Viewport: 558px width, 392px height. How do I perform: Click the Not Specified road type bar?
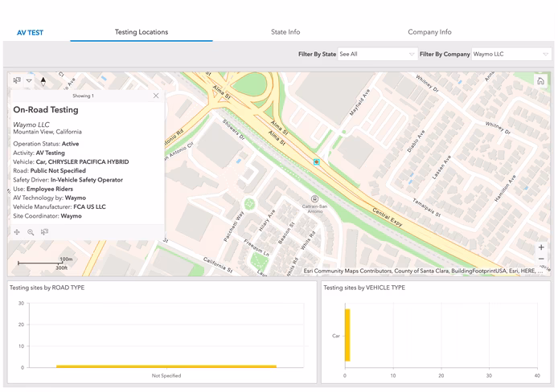[x=166, y=366]
